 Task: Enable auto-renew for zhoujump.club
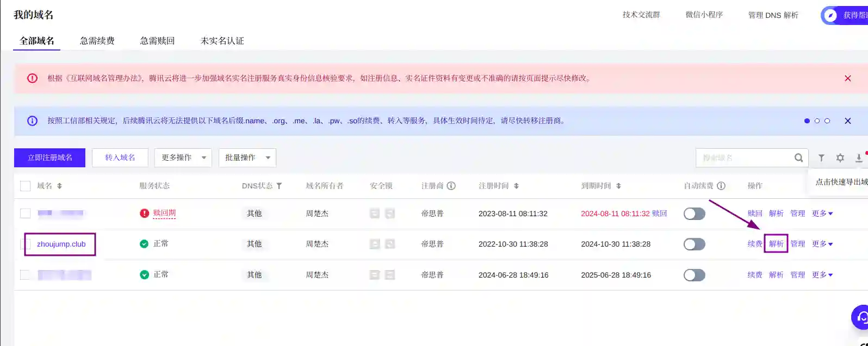pyautogui.click(x=694, y=244)
